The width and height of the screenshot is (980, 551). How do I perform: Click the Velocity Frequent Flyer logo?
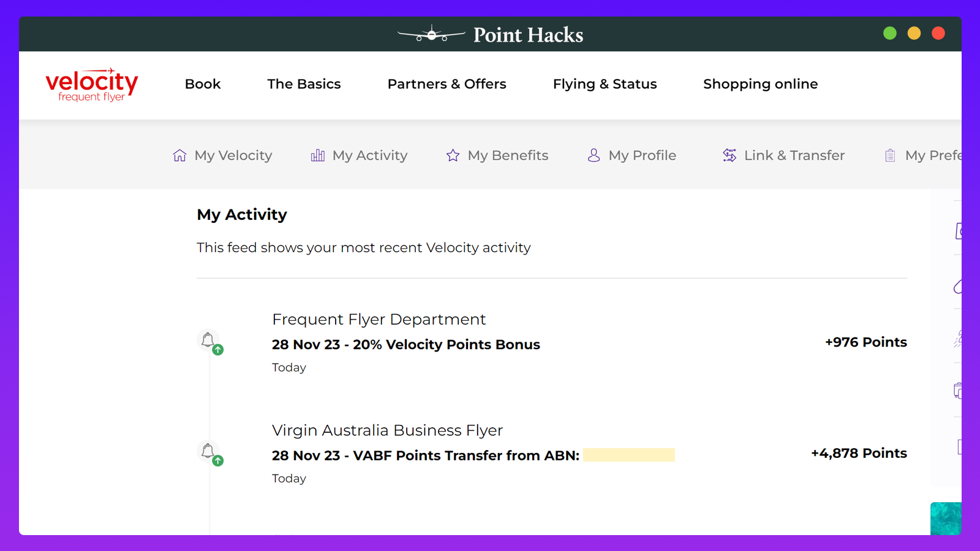(x=92, y=84)
